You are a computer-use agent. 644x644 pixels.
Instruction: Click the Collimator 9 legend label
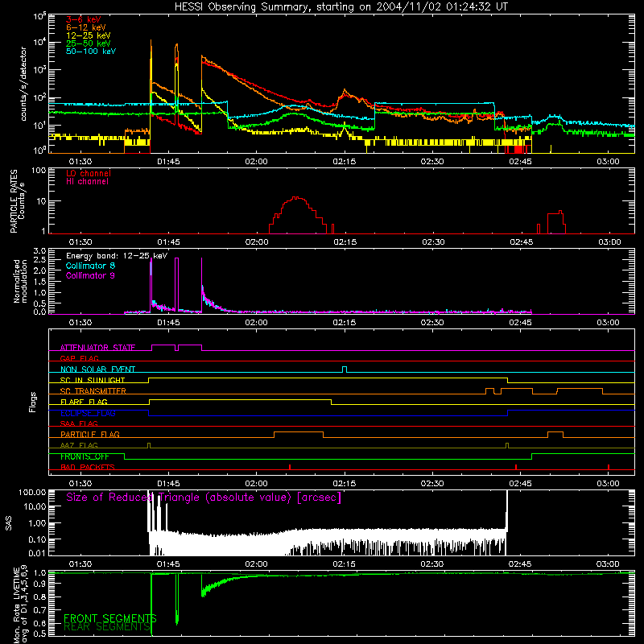coord(90,275)
